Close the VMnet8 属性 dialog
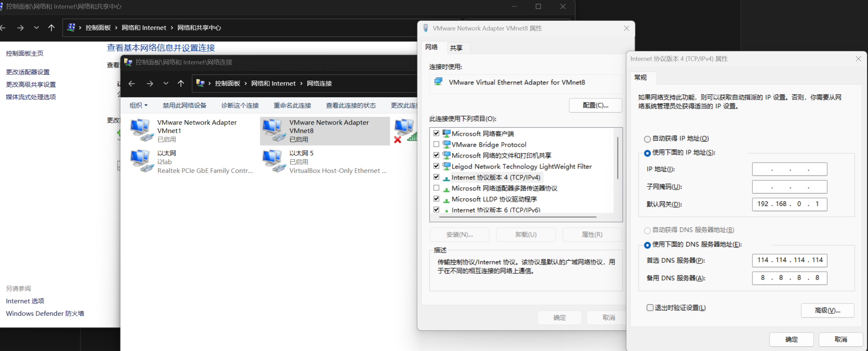This screenshot has height=351, width=868. 626,28
